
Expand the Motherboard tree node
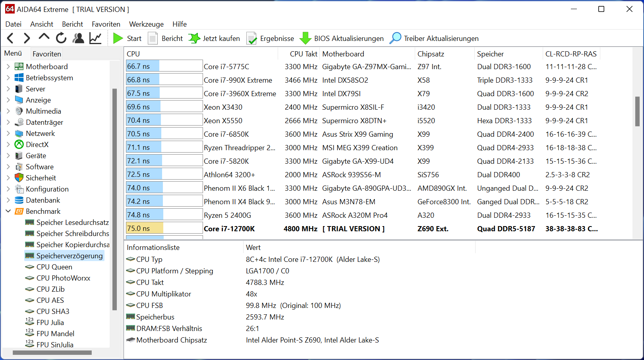8,66
